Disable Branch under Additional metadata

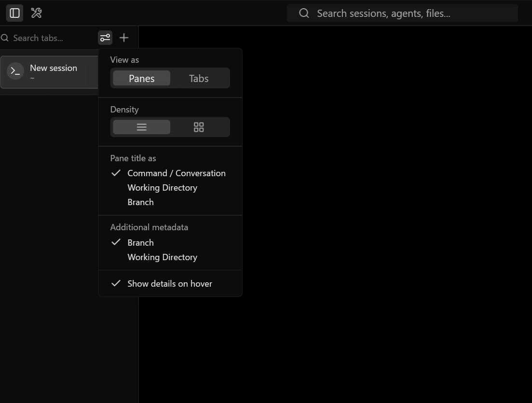coord(140,242)
